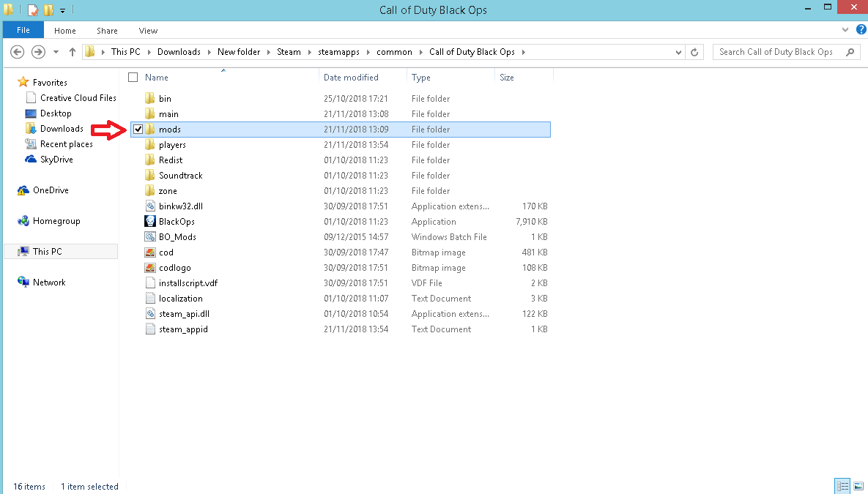The height and width of the screenshot is (494, 868).
Task: Open the bin folder icon
Action: (149, 99)
